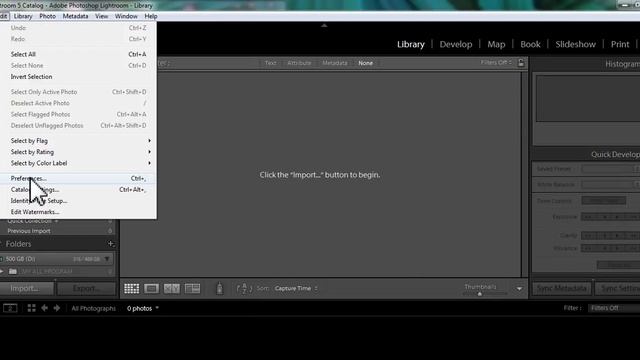Click the Import button
Image resolution: width=640 pixels, height=360 pixels.
27,289
